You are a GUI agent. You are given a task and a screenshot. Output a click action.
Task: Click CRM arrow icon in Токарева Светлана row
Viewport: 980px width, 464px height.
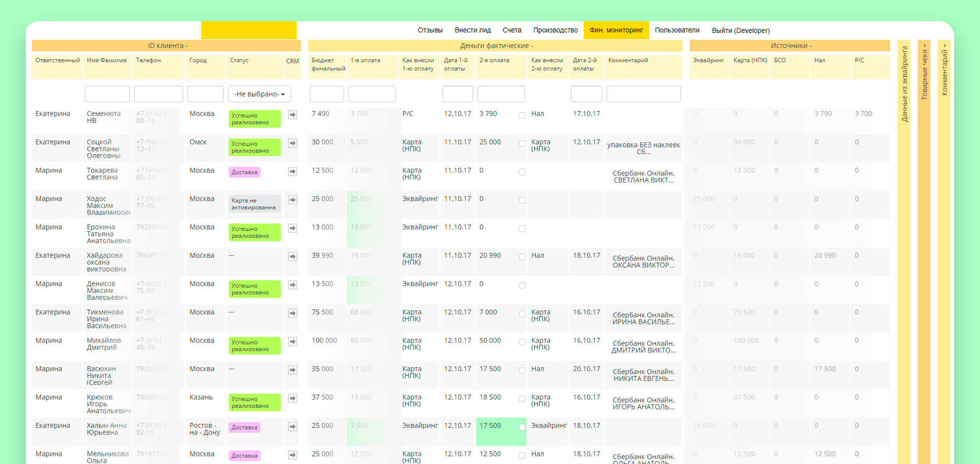tap(292, 171)
